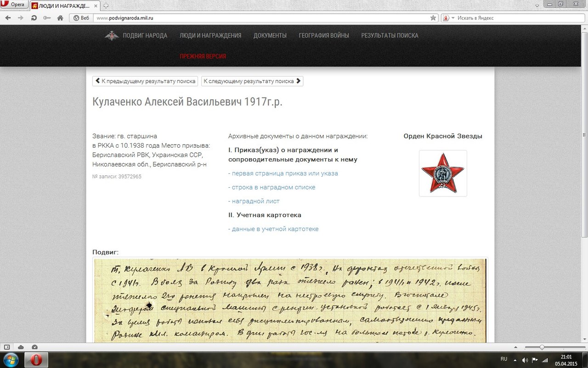Screen dimensions: 588x368
Task: Go to ГЕОГРАФИЯ ВОЙНЫ section
Action: pyautogui.click(x=323, y=35)
